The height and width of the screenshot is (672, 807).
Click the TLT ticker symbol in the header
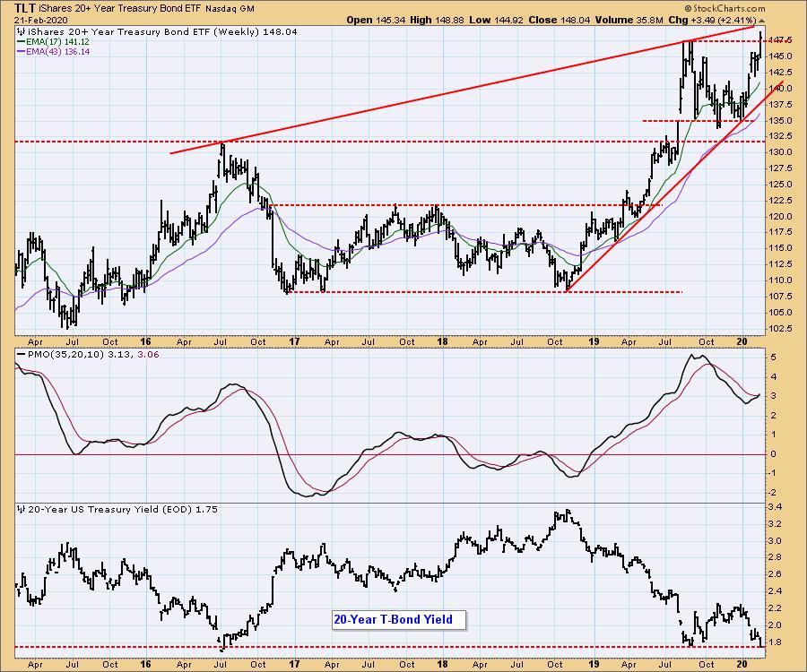tap(25, 8)
